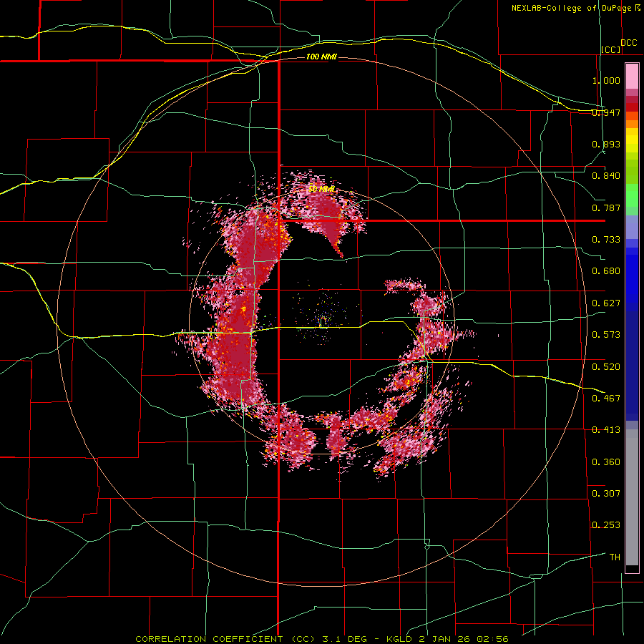Click the 100 NMI range ring label
This screenshot has width=644, height=644.
click(x=321, y=57)
